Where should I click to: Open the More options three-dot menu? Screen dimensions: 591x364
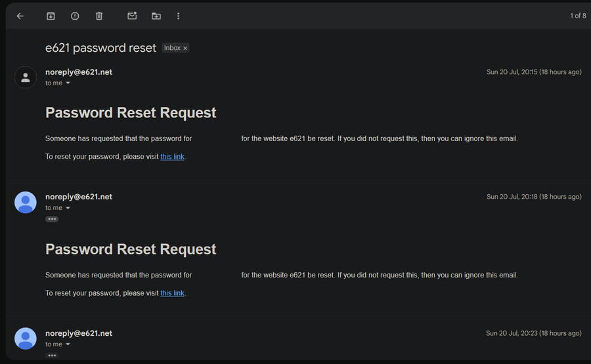(178, 16)
